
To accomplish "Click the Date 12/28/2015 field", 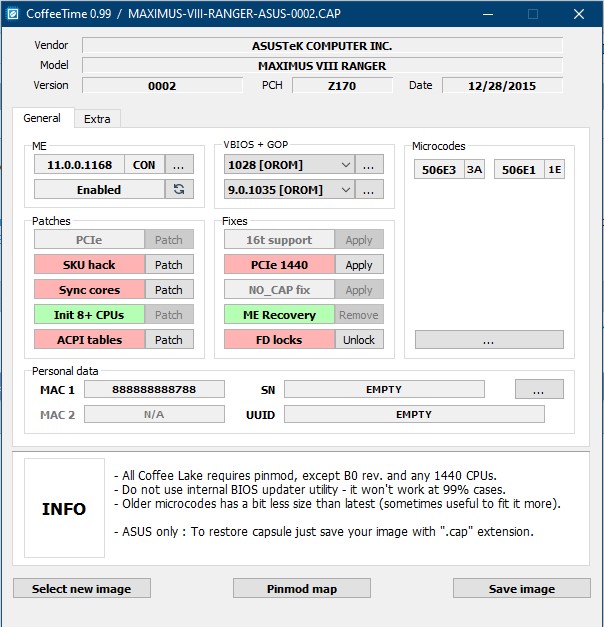I will coord(502,86).
